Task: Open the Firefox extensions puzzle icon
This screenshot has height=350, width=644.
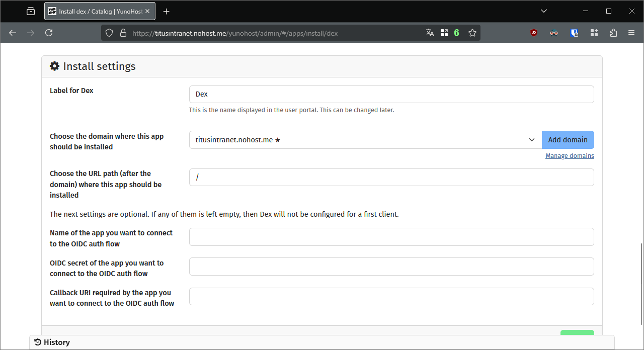Action: tap(613, 33)
